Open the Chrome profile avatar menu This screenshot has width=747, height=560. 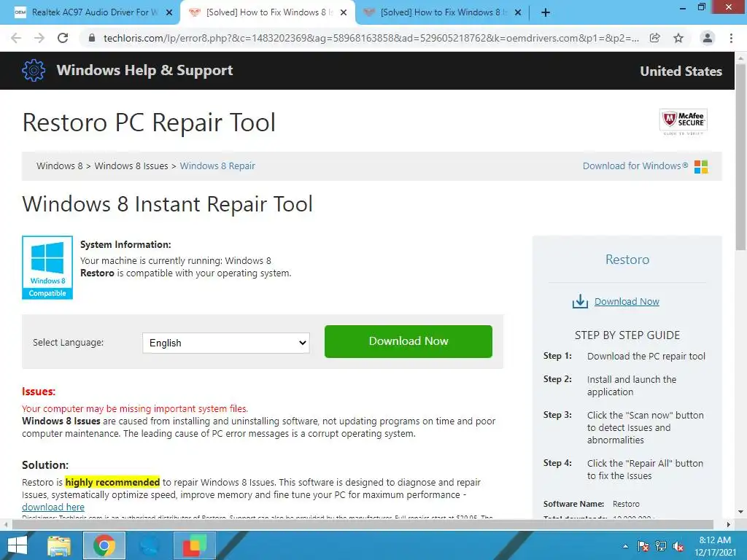(708, 38)
